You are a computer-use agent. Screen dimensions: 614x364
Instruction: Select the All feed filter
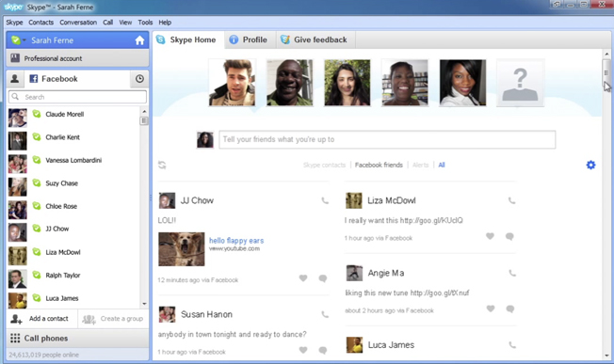442,165
